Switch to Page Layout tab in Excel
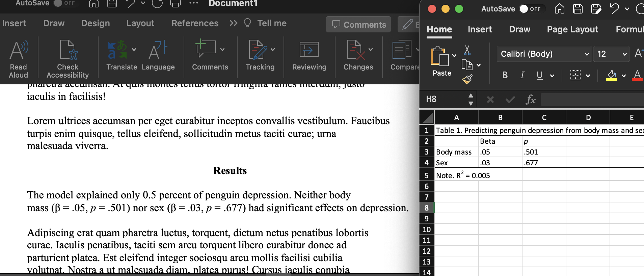The width and height of the screenshot is (644, 276). tap(572, 29)
